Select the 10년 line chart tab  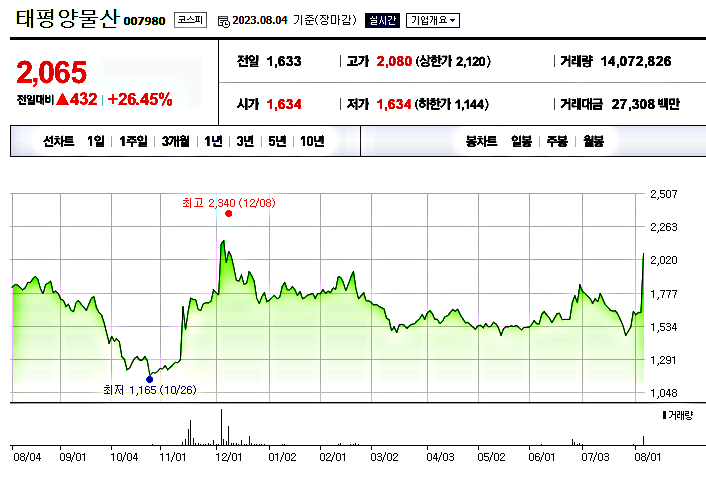click(312, 141)
